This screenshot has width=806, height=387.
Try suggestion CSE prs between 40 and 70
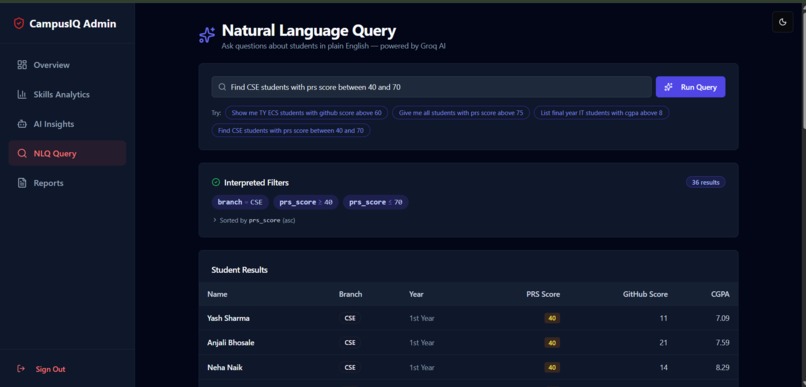point(290,131)
